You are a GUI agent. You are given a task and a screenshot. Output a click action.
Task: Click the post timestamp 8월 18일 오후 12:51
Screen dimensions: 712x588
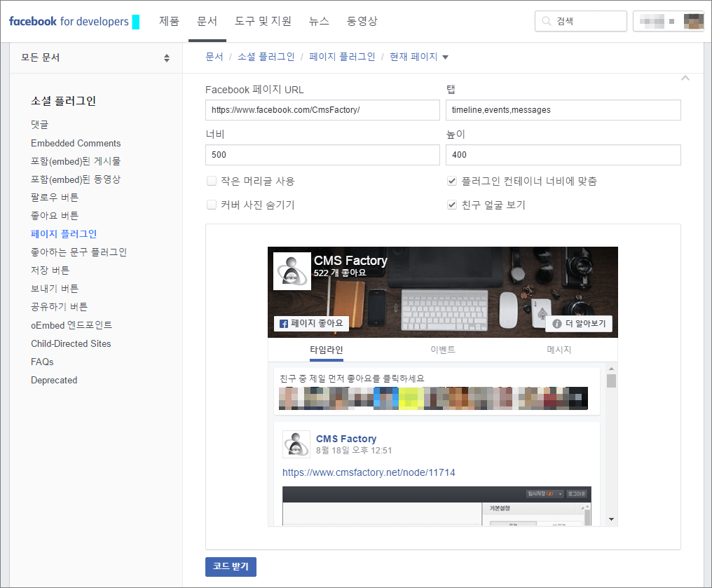click(x=354, y=451)
